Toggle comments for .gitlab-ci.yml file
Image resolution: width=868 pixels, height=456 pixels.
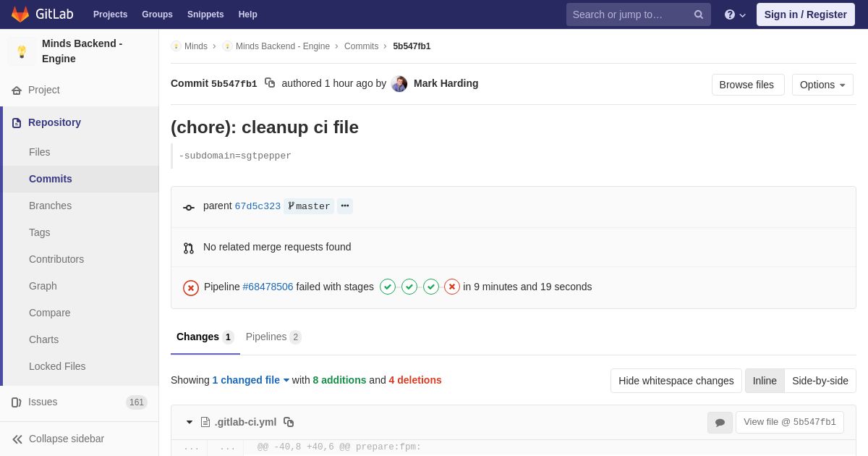point(720,423)
